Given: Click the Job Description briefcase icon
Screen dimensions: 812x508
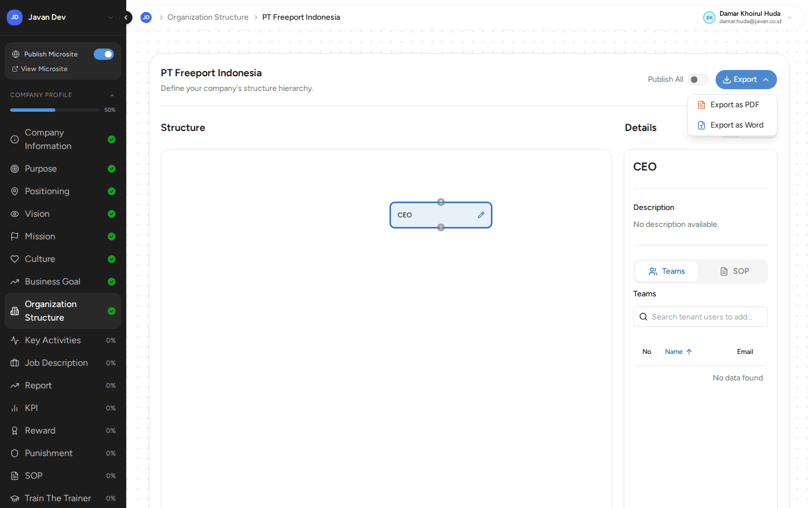Looking at the screenshot, I should click(x=15, y=363).
